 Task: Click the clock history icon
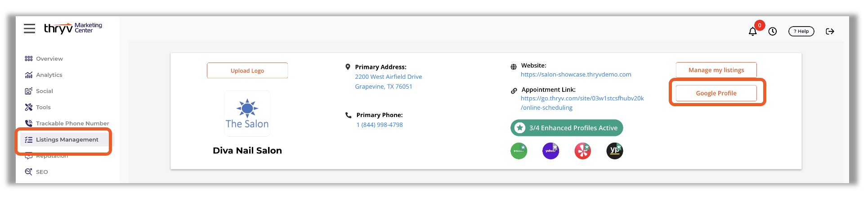773,31
